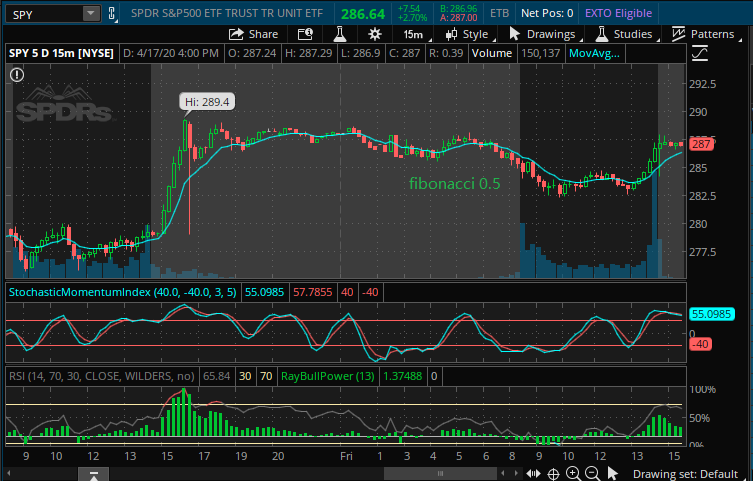The image size is (753, 481).
Task: Click the 286.64 last price
Action: point(363,14)
